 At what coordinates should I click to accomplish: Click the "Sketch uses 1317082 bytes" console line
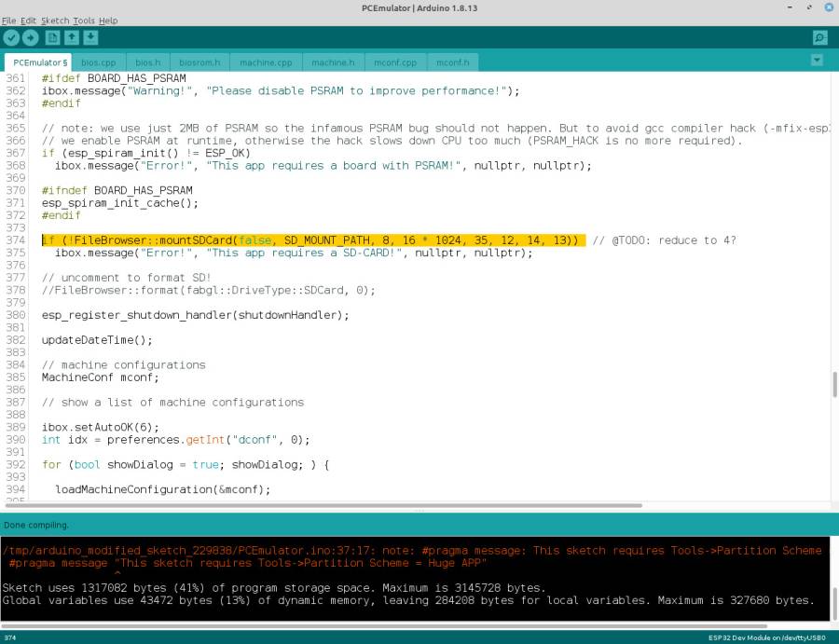coord(273,588)
